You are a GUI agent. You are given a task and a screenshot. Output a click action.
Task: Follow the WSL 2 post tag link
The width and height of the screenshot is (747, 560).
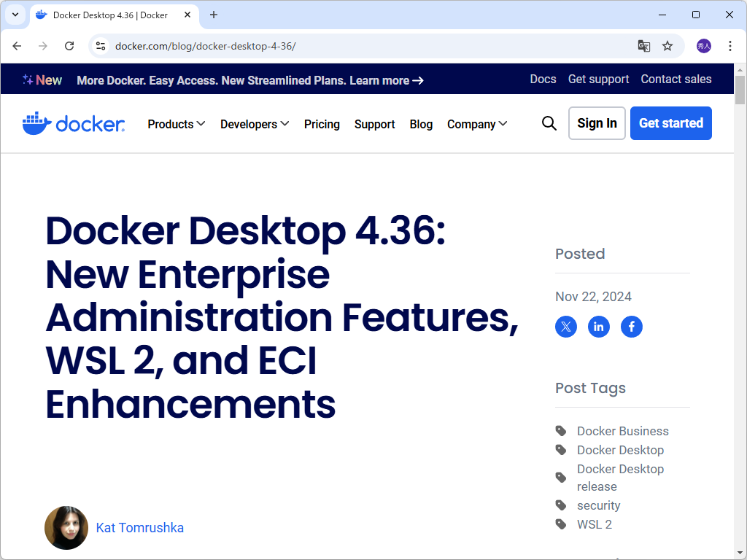(592, 524)
